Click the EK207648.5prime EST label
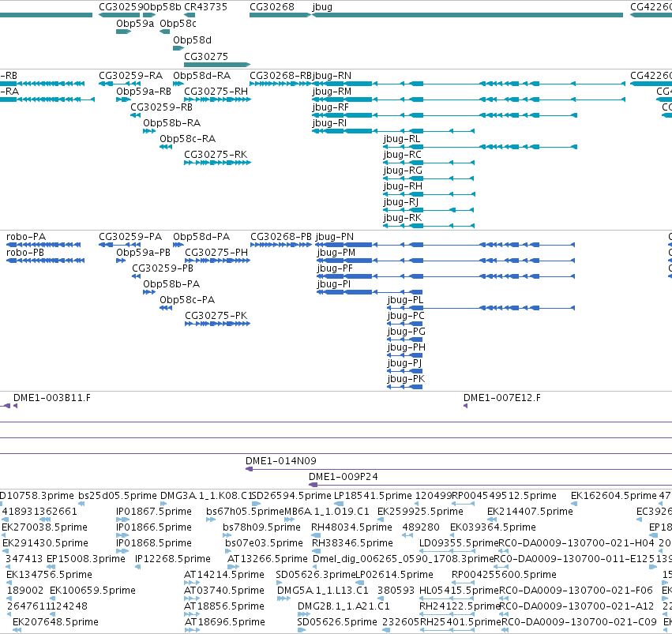Viewport: 672px width, 634px height. click(55, 622)
